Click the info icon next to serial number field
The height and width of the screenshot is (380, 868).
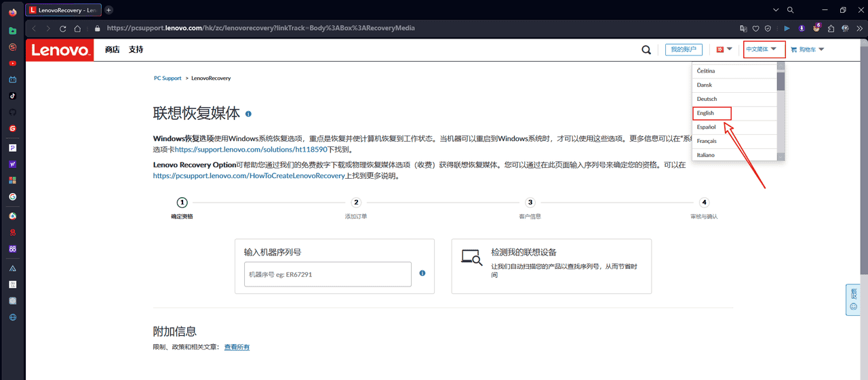coord(422,273)
